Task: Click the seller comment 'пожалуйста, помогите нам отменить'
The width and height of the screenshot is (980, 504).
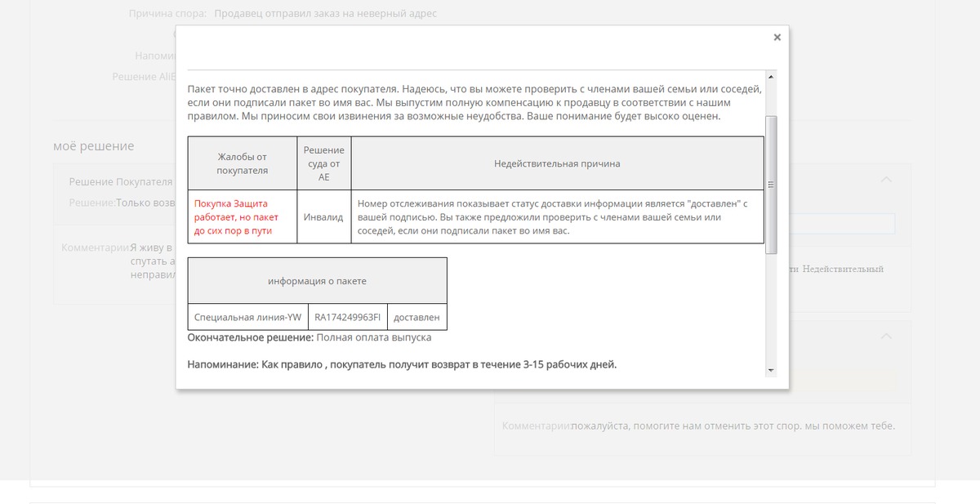Action: (x=733, y=426)
